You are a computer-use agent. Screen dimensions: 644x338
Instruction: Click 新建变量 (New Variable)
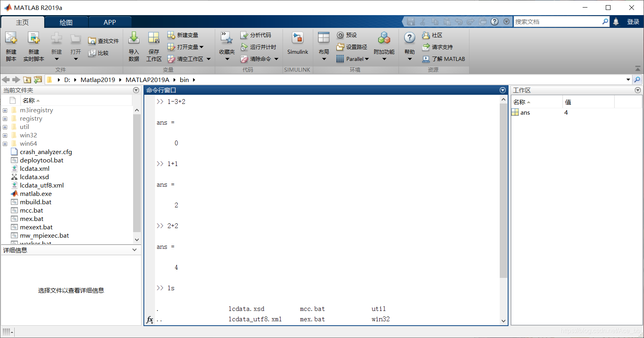point(183,35)
